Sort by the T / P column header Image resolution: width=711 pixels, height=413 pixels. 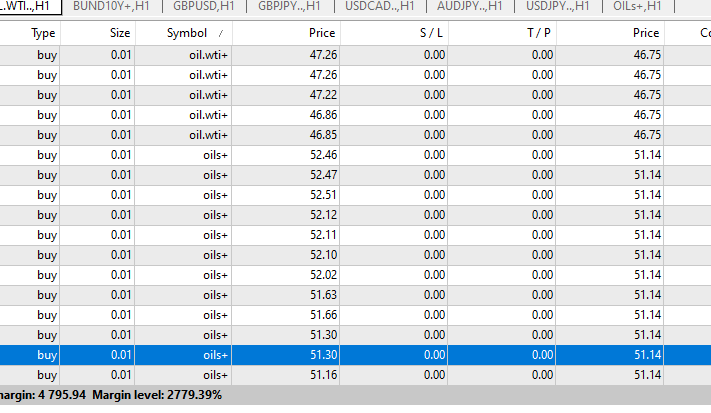coord(502,33)
